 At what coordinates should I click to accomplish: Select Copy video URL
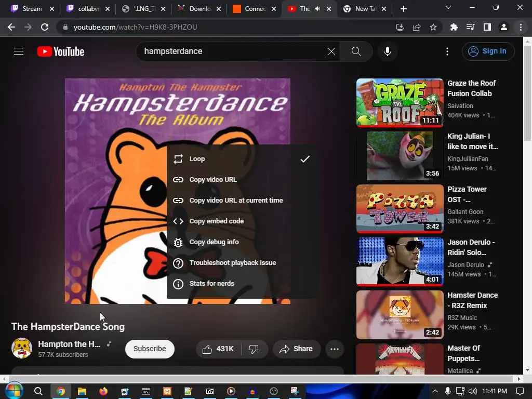pyautogui.click(x=242, y=179)
